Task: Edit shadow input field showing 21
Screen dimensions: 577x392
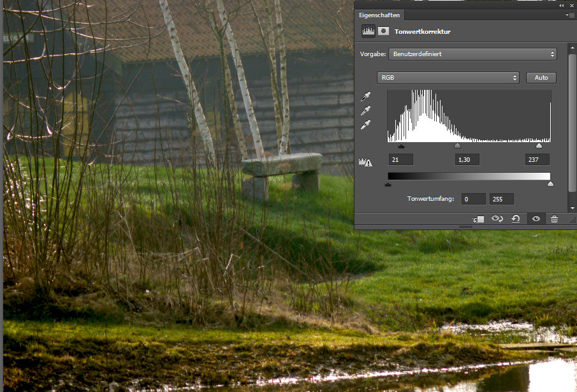Action: pos(401,159)
